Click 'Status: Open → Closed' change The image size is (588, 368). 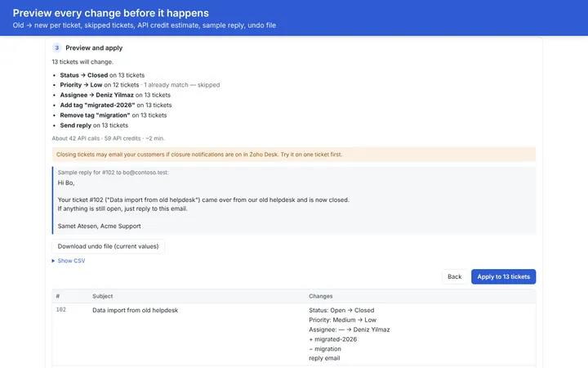point(341,310)
